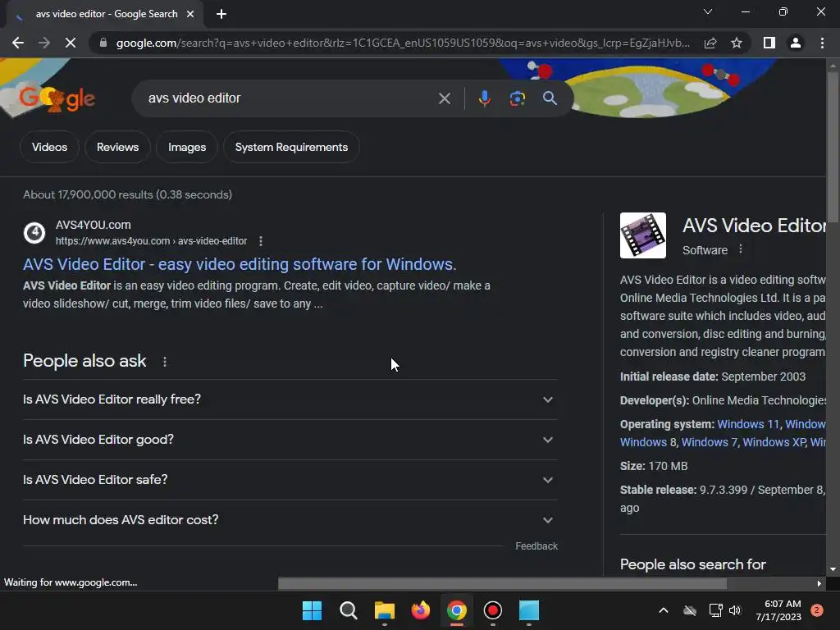Viewport: 840px width, 630px height.
Task: Open the clock and calendar flyout
Action: coord(778,610)
